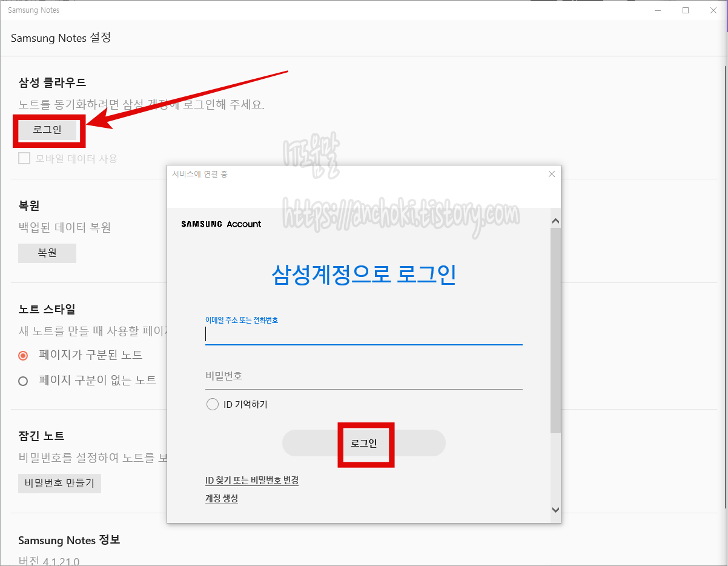Click the 비밀번호 만들기 button
Screen dimensions: 728x566
[x=59, y=484]
